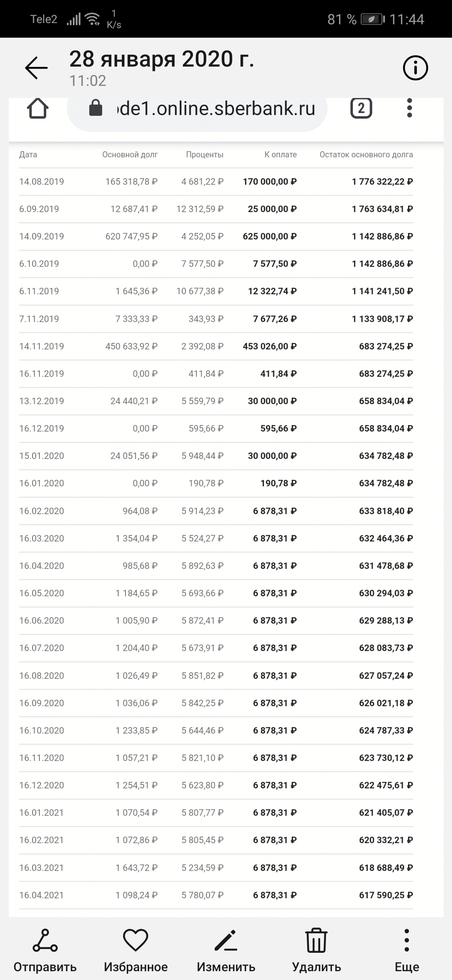The height and width of the screenshot is (980, 452).
Task: Tap the 16.04.2021 row date
Action: [x=41, y=895]
